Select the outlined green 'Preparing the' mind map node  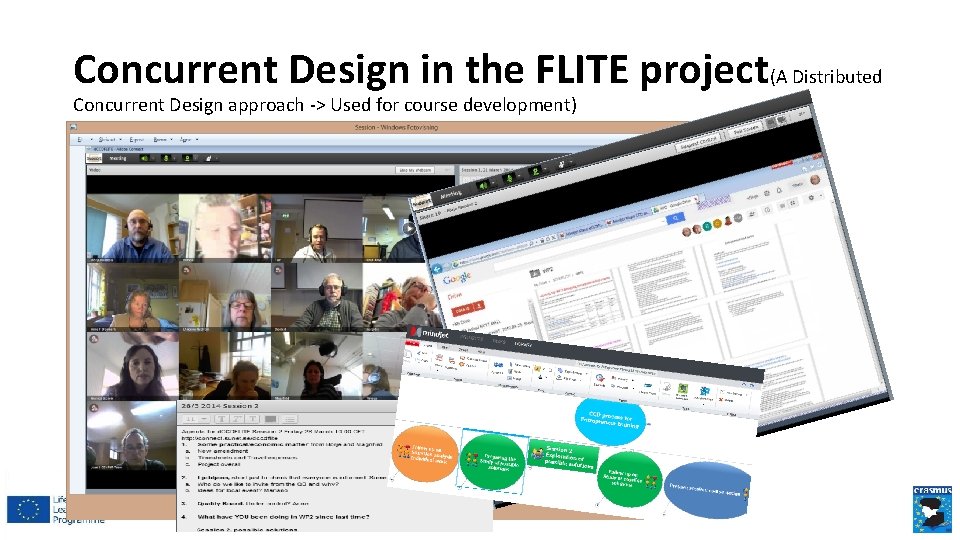pyautogui.click(x=493, y=460)
